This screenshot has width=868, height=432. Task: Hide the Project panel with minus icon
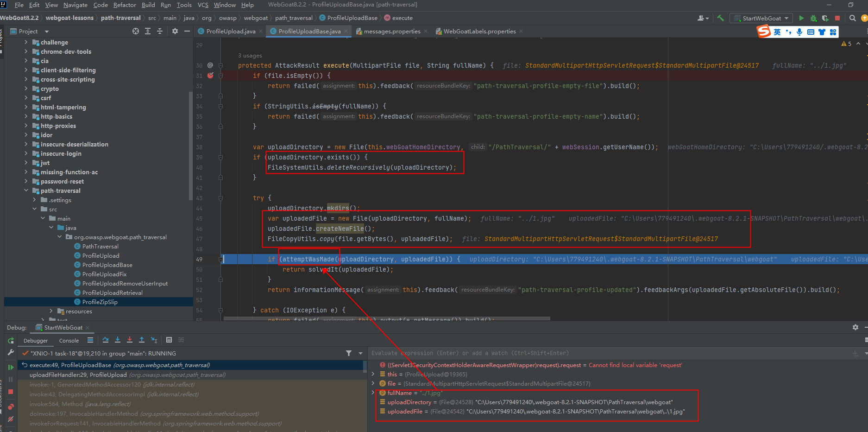pyautogui.click(x=187, y=31)
